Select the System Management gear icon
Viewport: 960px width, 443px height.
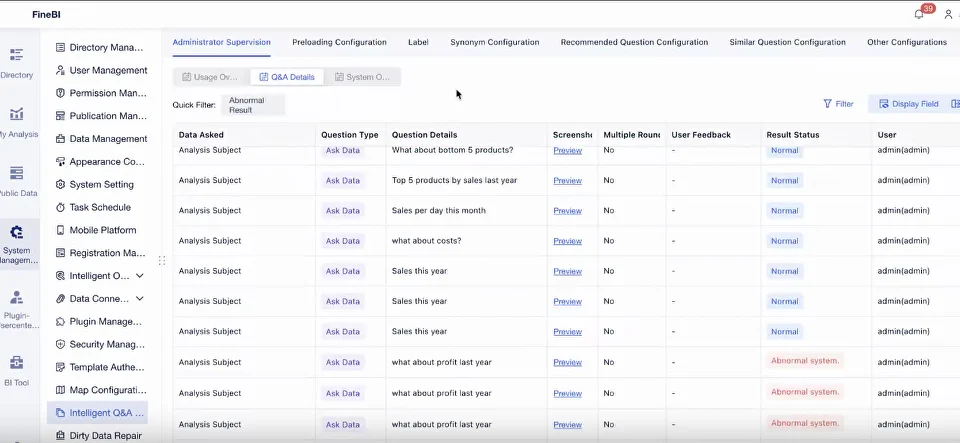(x=17, y=232)
